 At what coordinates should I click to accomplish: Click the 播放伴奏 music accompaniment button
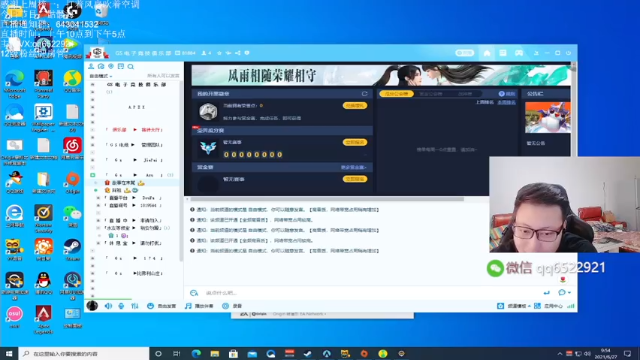tap(199, 306)
